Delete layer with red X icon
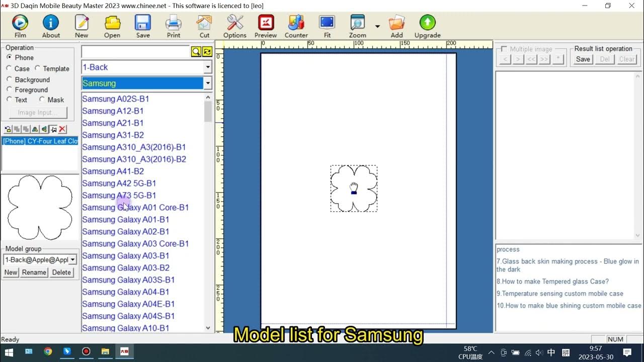Screen dimensions: 644x362 pyautogui.click(x=62, y=129)
